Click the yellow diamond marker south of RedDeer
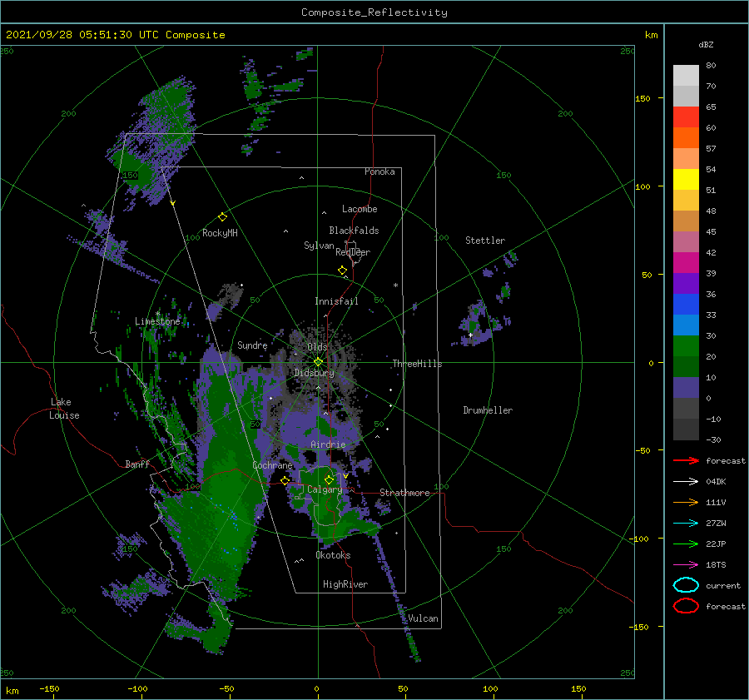 tap(343, 271)
